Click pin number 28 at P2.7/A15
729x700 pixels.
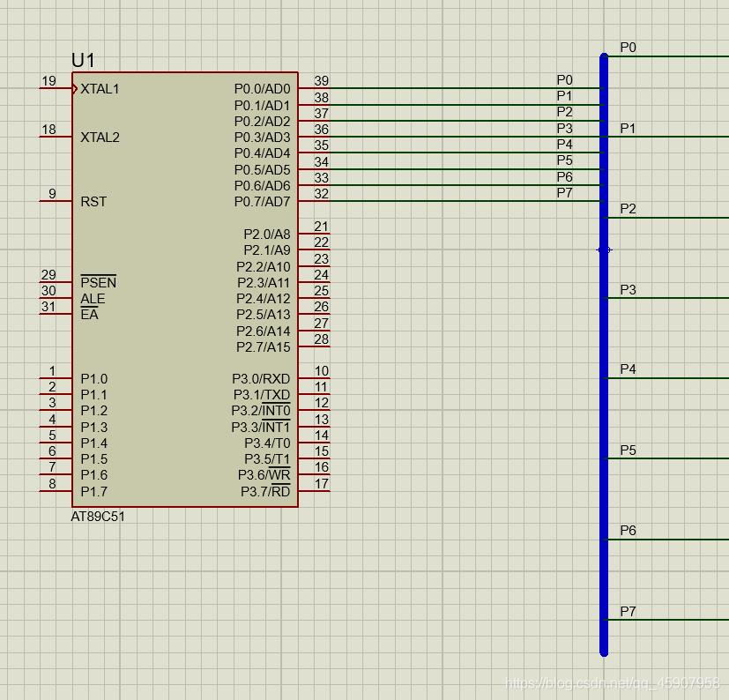(x=321, y=339)
